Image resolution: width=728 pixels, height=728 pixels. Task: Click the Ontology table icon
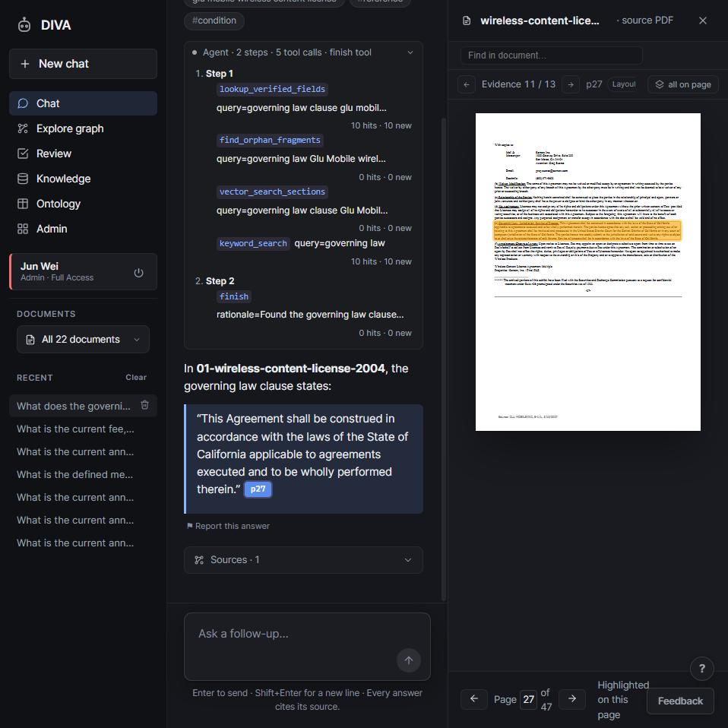(x=23, y=204)
